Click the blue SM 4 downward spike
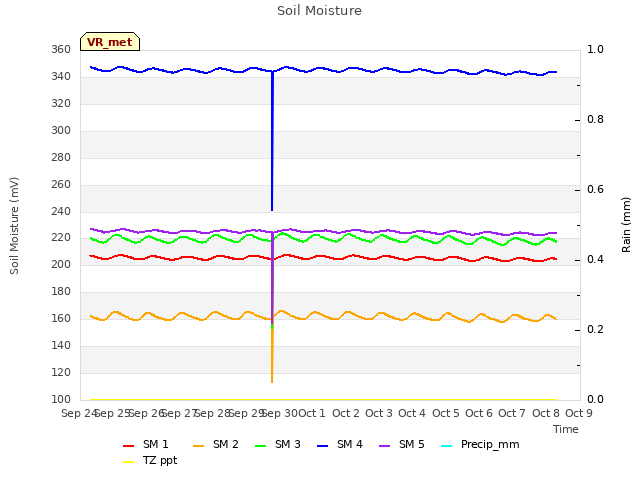The height and width of the screenshot is (480, 640). 272,141
